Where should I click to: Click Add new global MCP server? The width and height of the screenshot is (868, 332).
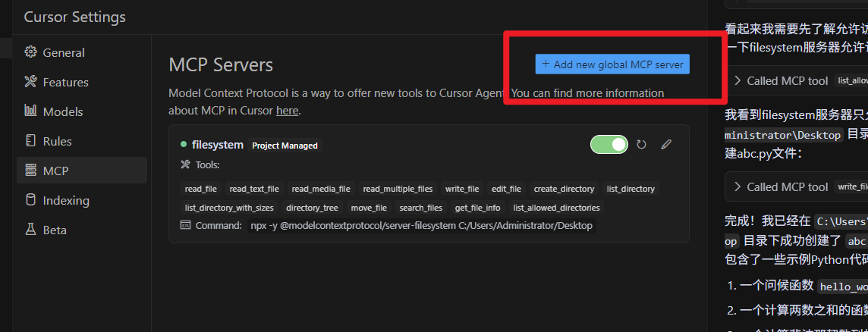coord(612,64)
